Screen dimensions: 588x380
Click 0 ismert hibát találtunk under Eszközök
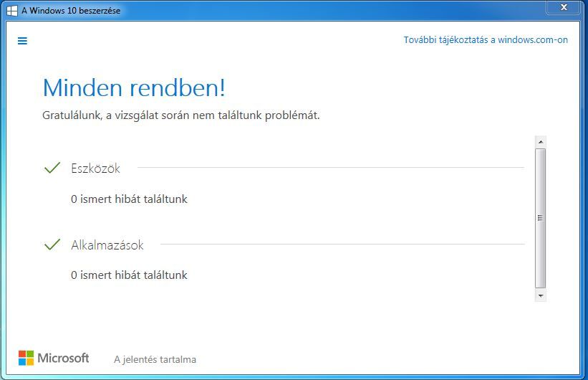[129, 199]
